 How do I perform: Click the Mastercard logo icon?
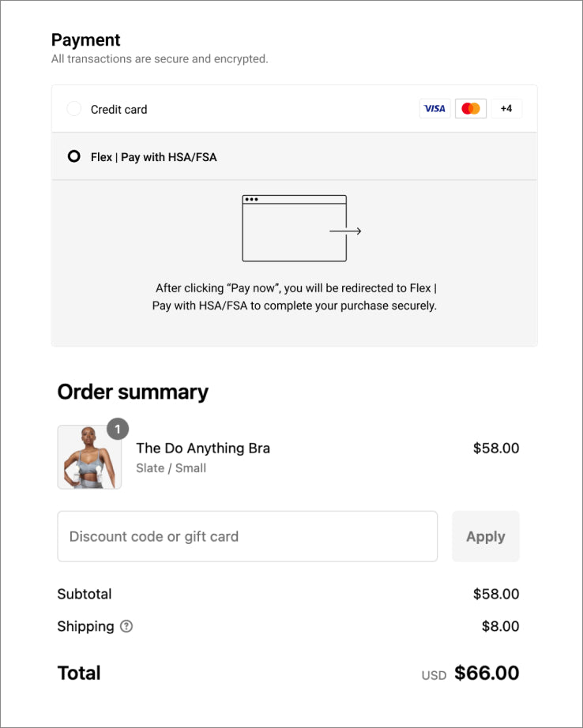pos(471,109)
